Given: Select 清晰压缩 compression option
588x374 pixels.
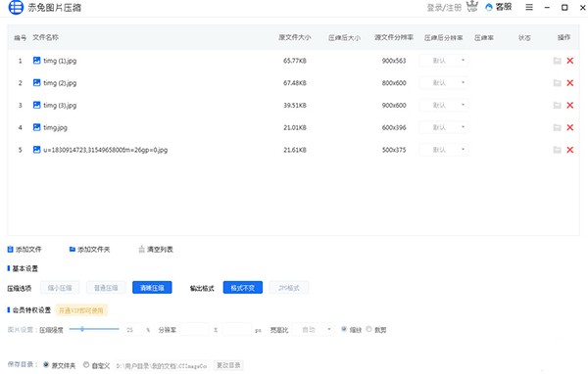Looking at the screenshot, I should [x=152, y=288].
